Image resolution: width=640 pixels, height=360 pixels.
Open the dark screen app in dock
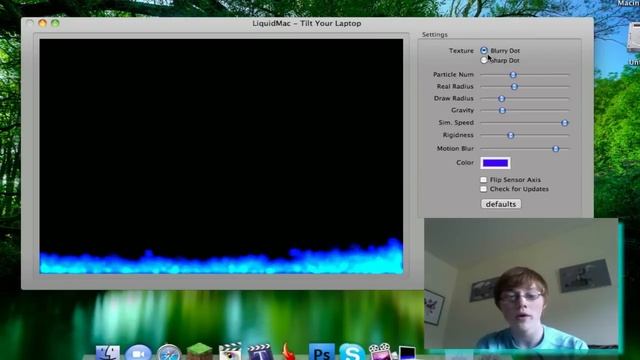[407, 353]
